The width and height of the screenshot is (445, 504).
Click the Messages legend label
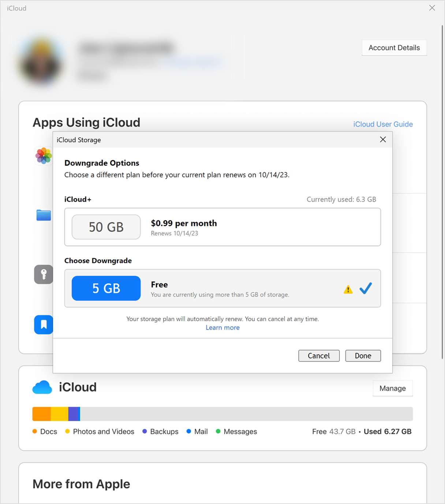tap(240, 431)
